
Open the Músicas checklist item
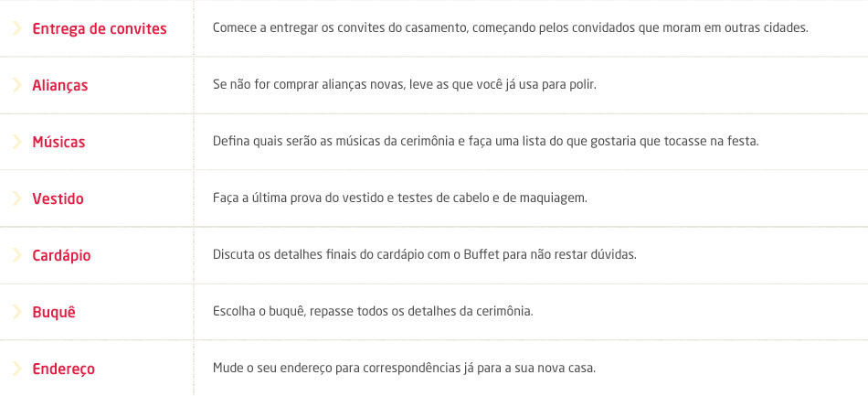tap(58, 142)
